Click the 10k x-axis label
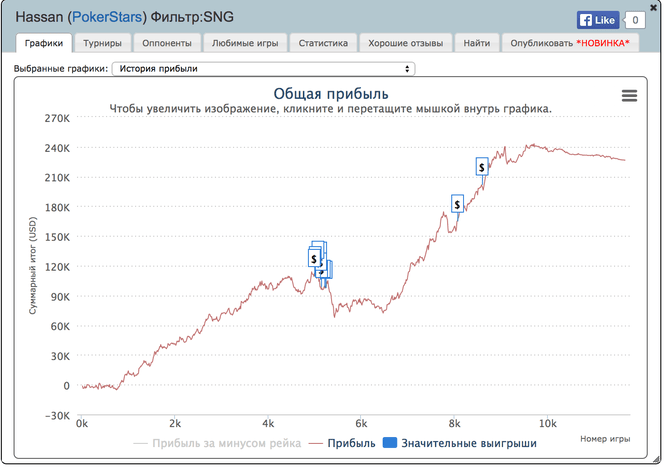The width and height of the screenshot is (664, 467). tap(547, 423)
